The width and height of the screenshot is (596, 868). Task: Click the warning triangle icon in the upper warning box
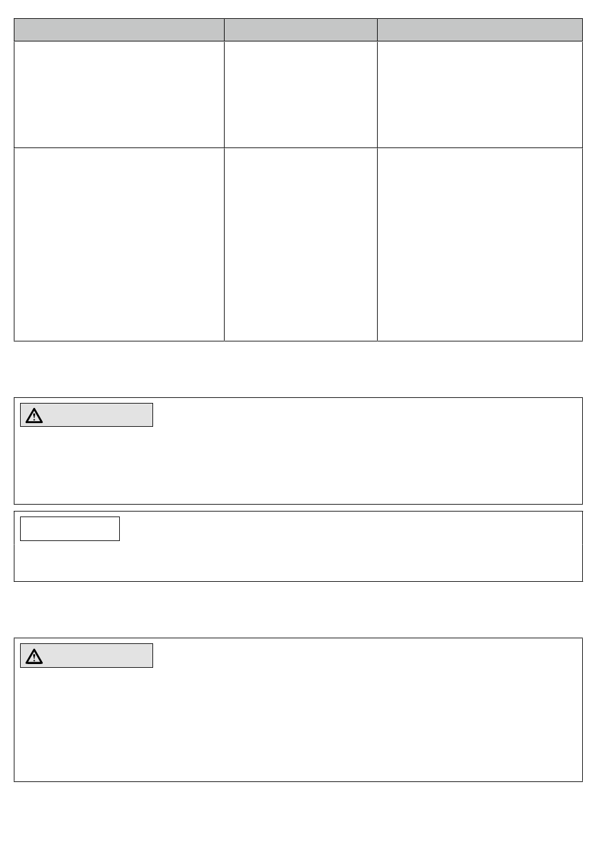[34, 415]
